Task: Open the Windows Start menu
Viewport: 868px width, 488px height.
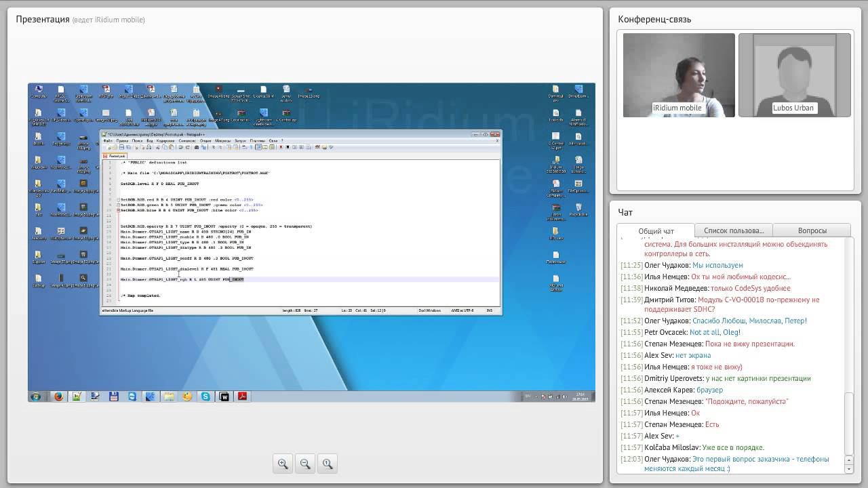Action: (x=36, y=396)
